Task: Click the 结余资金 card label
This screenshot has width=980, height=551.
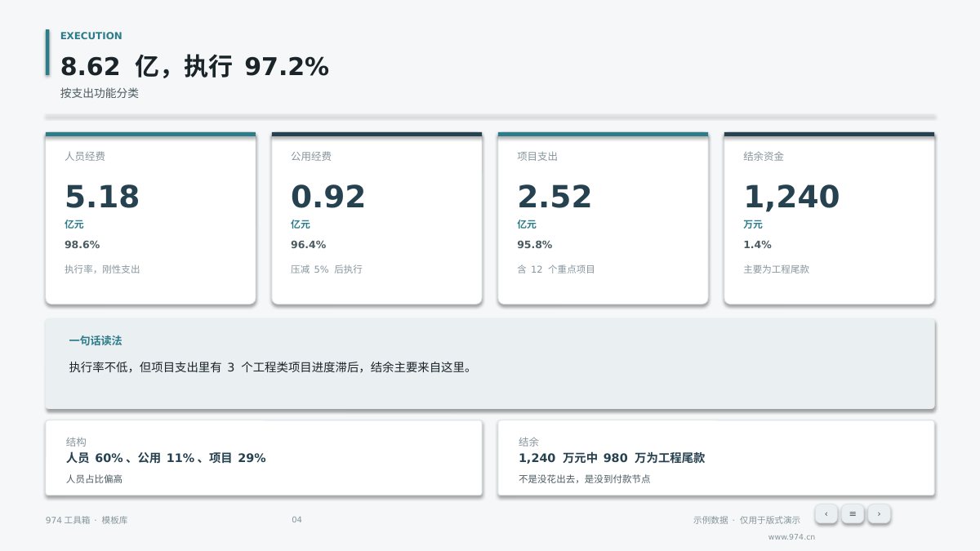Action: tap(764, 156)
